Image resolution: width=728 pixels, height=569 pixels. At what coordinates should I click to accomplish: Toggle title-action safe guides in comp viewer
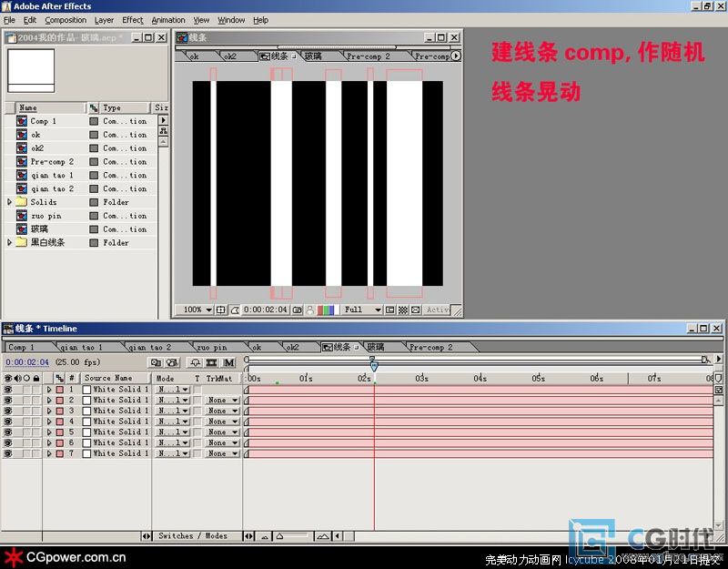tap(221, 310)
